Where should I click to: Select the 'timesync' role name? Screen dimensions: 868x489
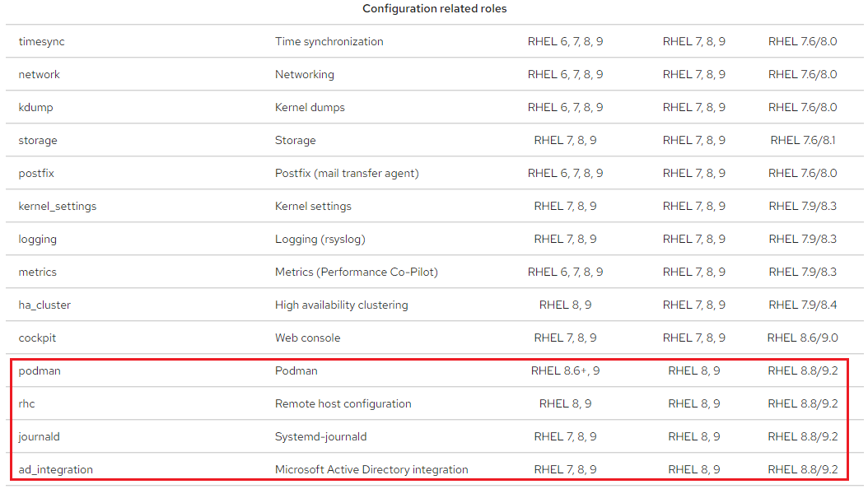coord(41,41)
